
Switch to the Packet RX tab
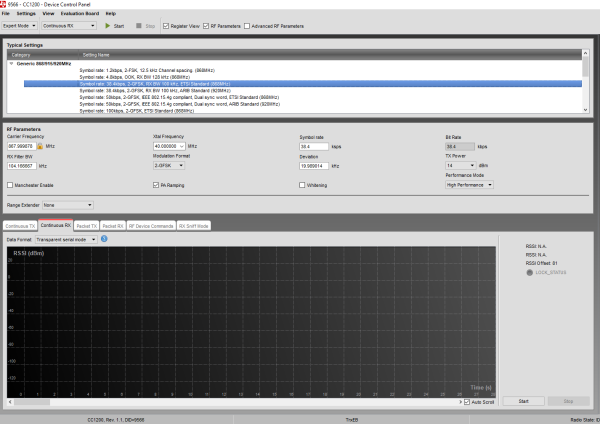[113, 226]
